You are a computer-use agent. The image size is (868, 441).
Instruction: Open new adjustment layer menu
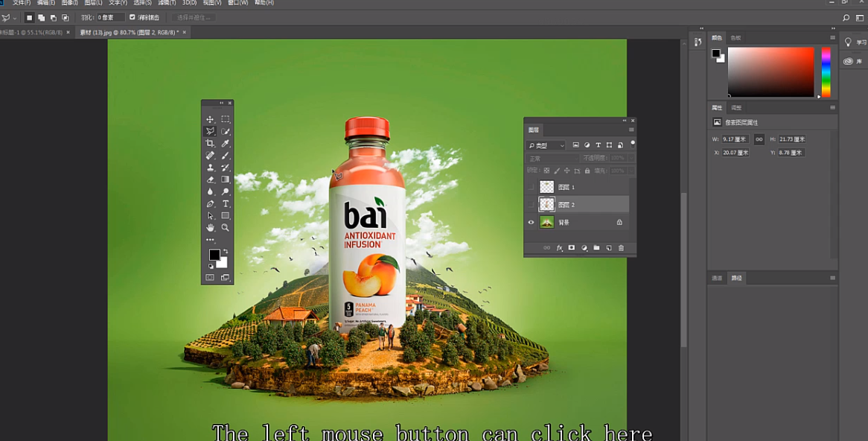(x=584, y=248)
